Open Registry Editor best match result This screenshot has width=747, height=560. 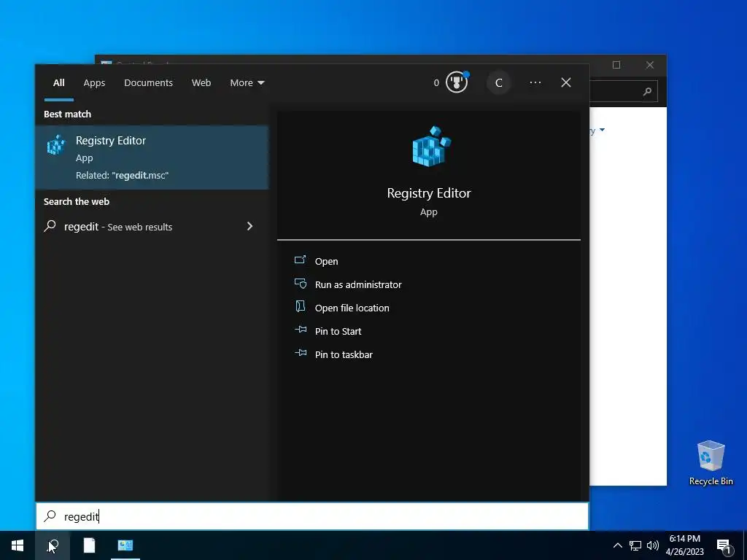click(x=152, y=157)
